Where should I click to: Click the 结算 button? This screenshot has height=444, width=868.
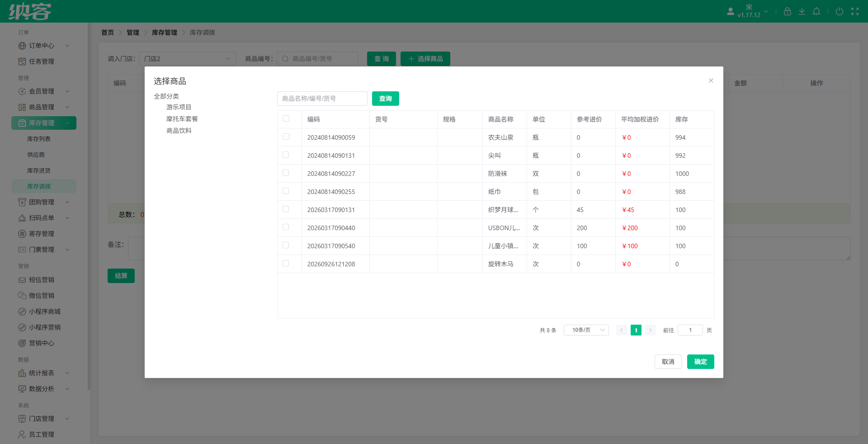[121, 276]
